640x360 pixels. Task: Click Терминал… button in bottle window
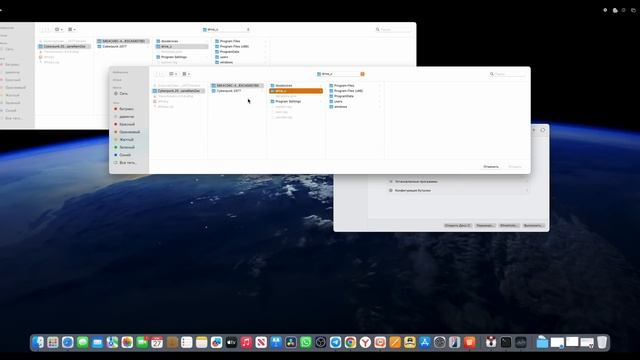[x=485, y=225]
